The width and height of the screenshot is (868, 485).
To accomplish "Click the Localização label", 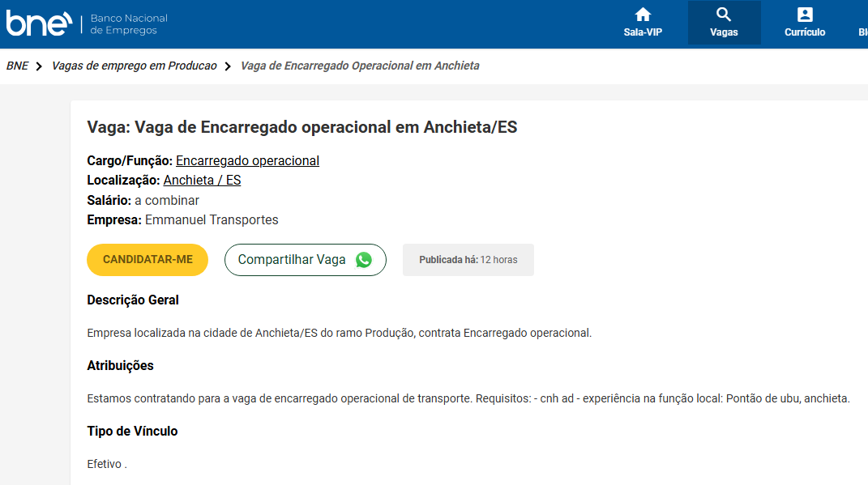I will 123,181.
